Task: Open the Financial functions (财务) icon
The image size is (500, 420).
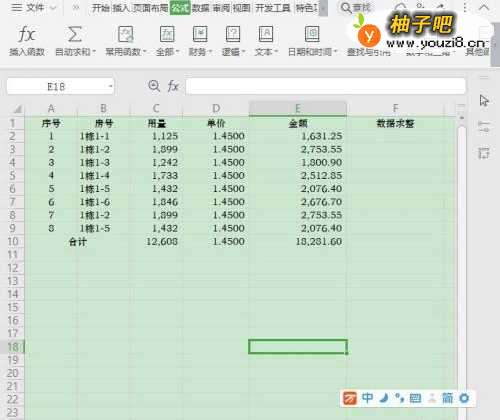Action: pyautogui.click(x=200, y=34)
